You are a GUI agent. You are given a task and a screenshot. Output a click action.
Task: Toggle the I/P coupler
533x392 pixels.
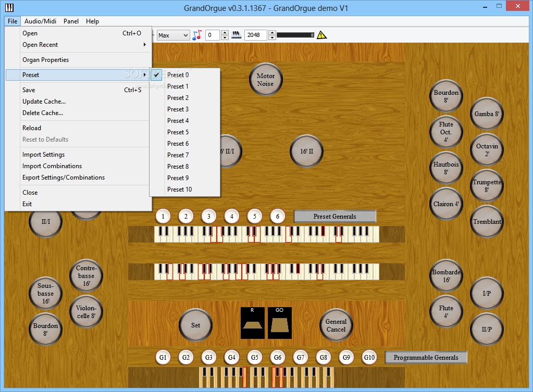[x=487, y=293]
